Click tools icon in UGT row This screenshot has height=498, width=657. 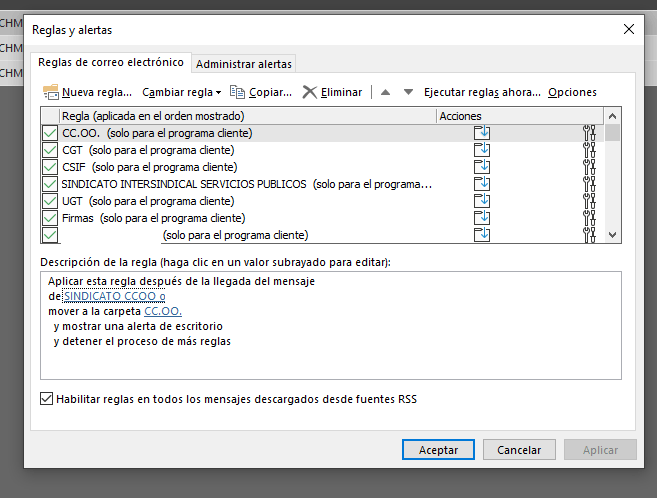coord(589,201)
